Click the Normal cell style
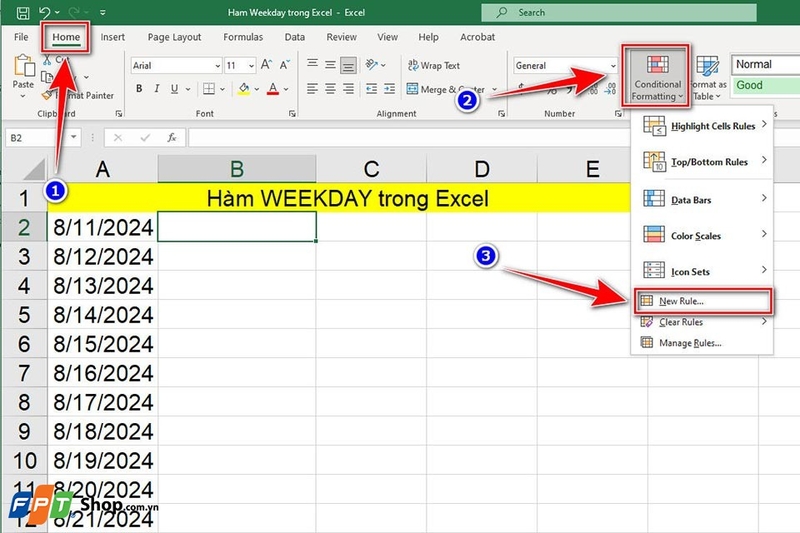Screen dimensions: 800x533 coord(765,64)
